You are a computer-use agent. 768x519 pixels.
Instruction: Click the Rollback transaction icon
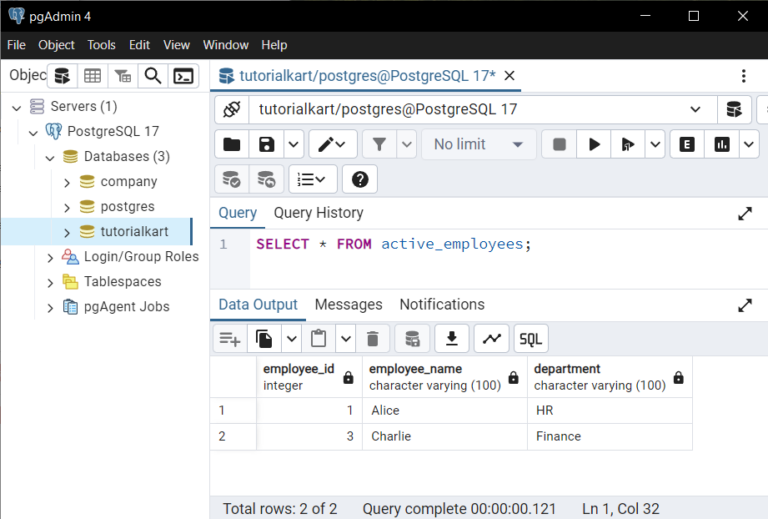266,180
